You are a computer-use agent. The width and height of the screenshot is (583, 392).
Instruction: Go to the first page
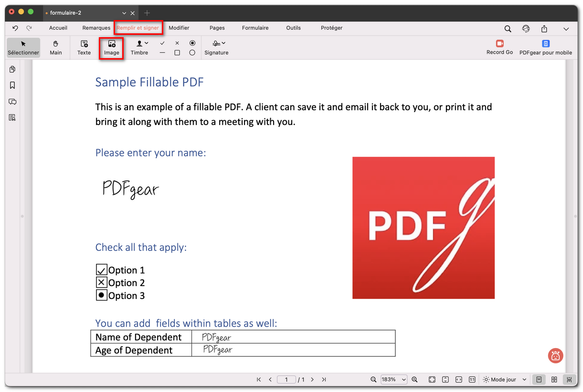[x=259, y=380]
